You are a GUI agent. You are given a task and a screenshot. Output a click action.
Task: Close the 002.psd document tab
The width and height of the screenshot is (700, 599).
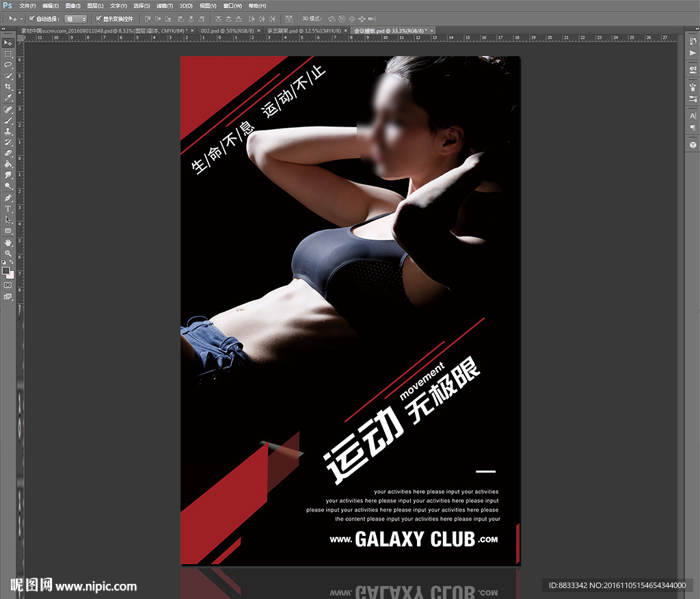click(x=258, y=31)
